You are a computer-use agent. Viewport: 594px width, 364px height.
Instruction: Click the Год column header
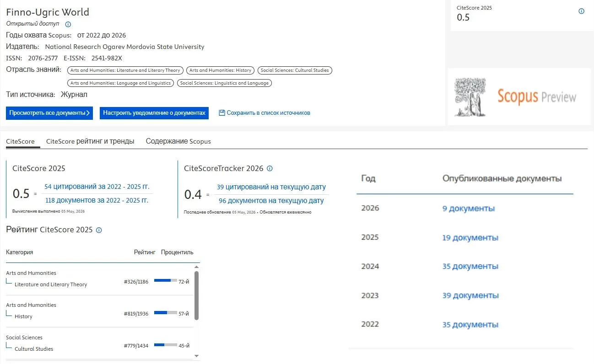coord(368,179)
